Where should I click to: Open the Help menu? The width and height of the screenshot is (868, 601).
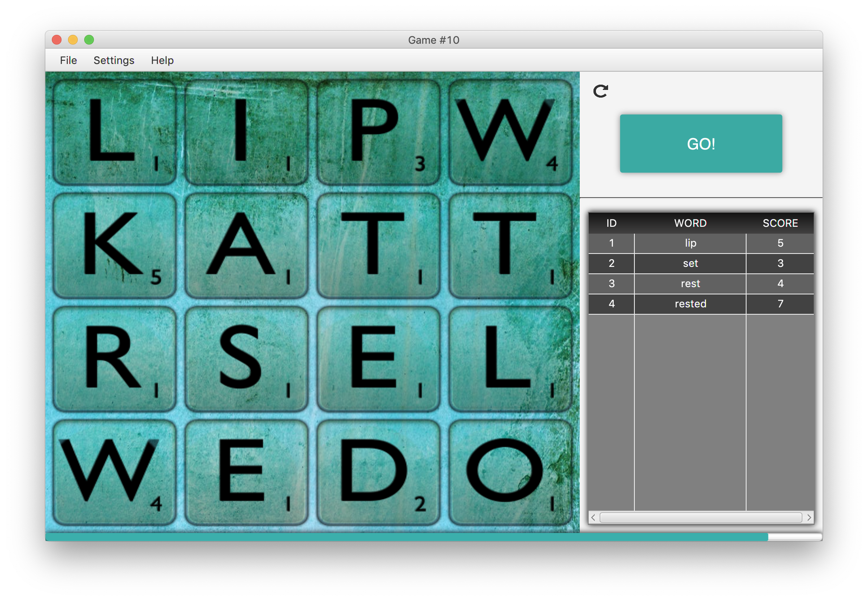click(x=162, y=60)
